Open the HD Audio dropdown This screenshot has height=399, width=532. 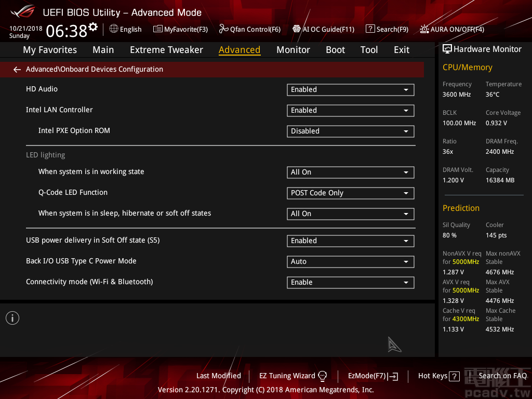pos(351,90)
